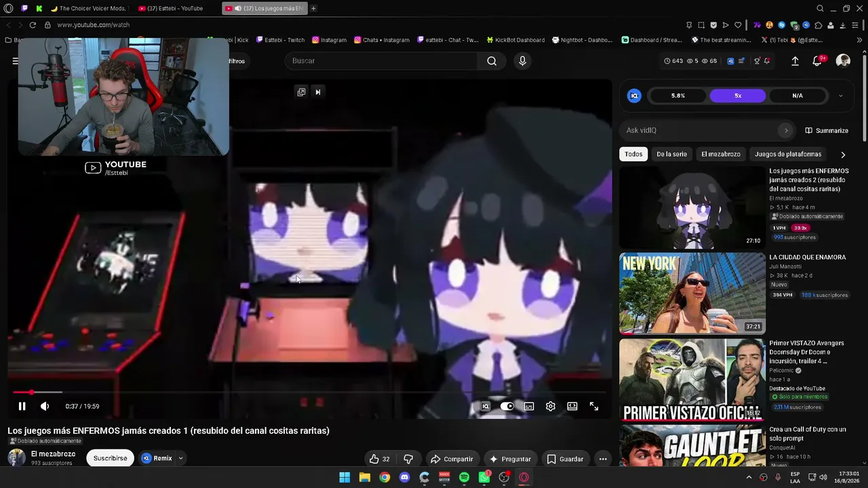Open a new browser tab
868x488 pixels.
click(313, 8)
